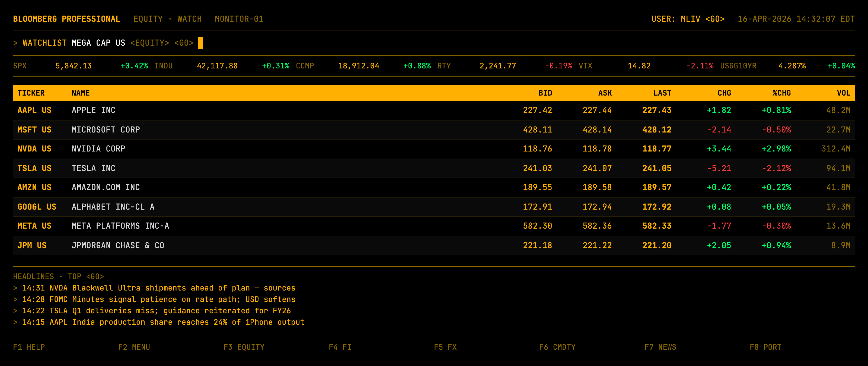Select the META PLATFORMS INC-A name cell
The width and height of the screenshot is (868, 366).
pyautogui.click(x=120, y=226)
